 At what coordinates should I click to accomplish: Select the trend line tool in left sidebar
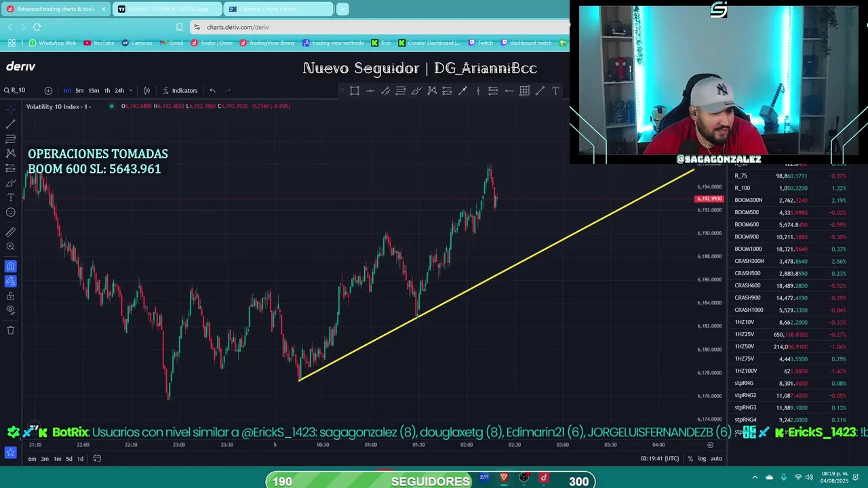(11, 124)
